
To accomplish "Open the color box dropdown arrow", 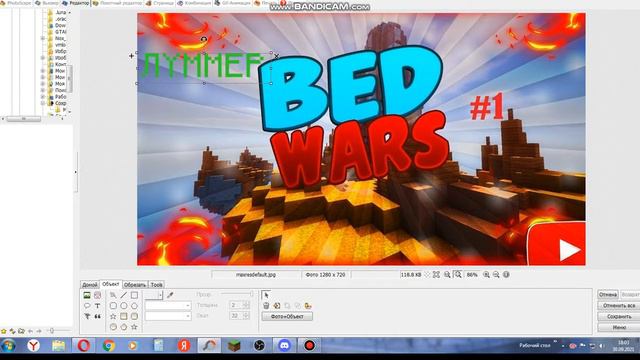I will tap(160, 295).
